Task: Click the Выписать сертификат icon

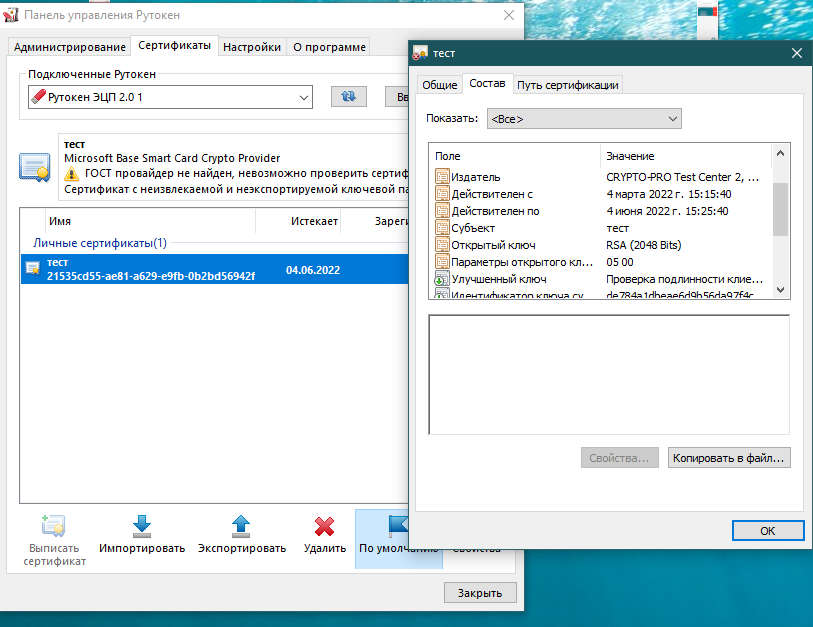Action: point(53,526)
